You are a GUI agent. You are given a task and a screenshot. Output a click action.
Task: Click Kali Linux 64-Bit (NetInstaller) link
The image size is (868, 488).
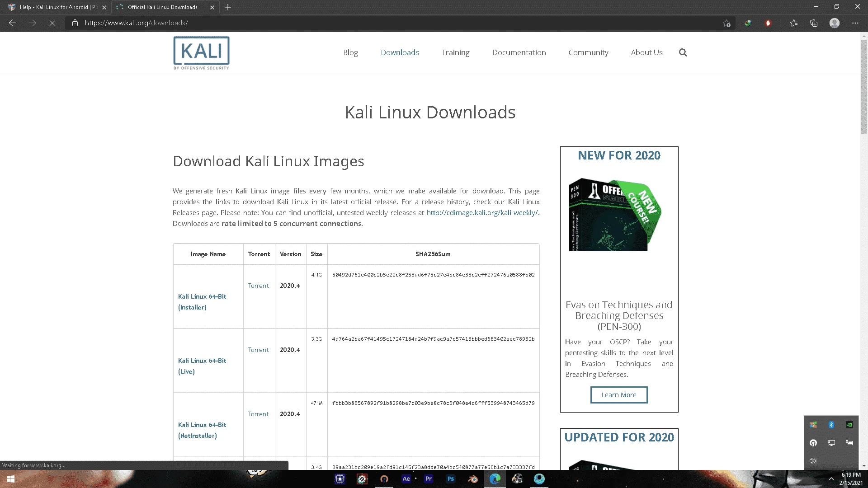click(202, 430)
